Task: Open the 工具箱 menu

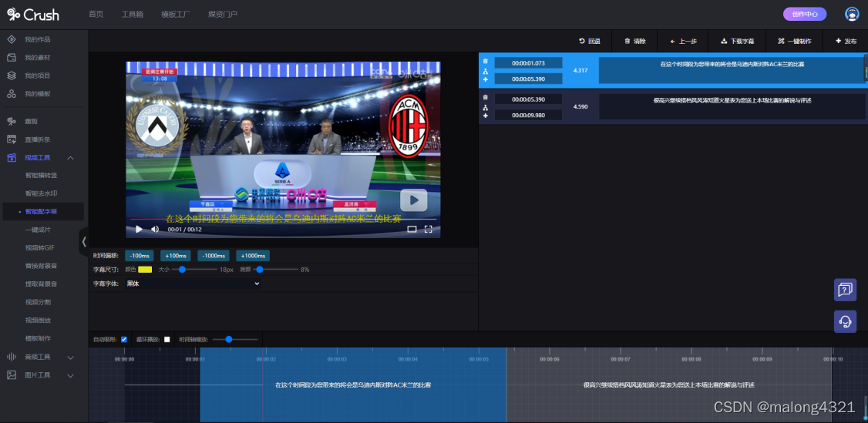Action: [133, 15]
